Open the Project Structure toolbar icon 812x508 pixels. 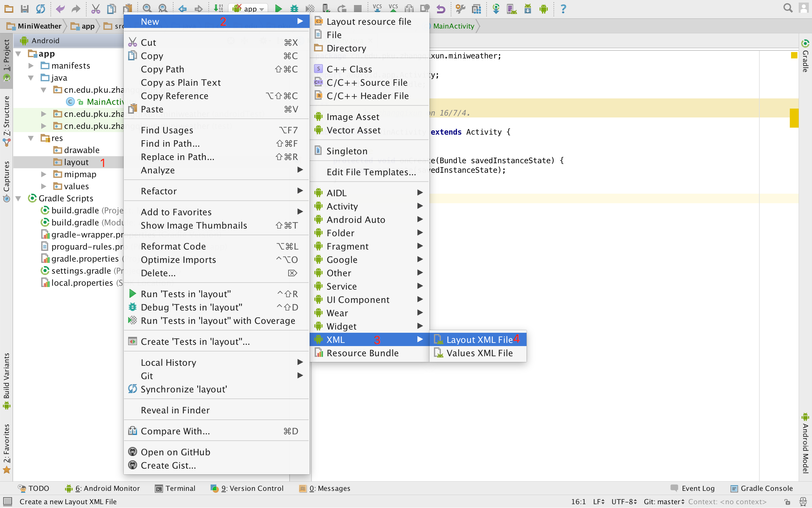(476, 9)
